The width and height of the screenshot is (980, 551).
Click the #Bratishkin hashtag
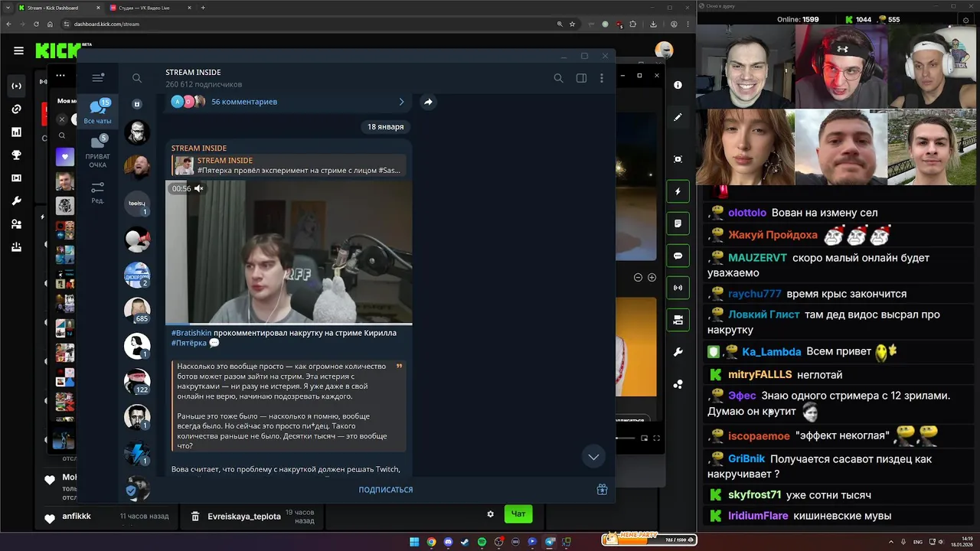191,333
